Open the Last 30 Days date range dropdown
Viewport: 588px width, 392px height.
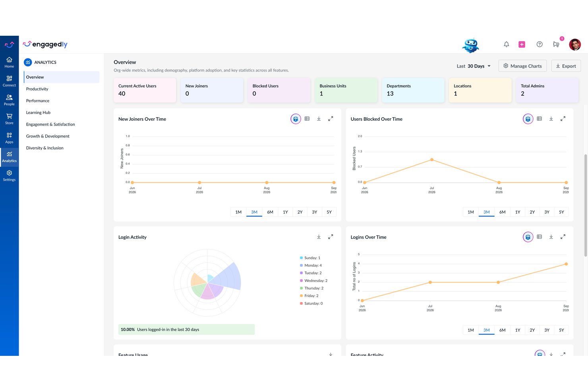tap(474, 66)
